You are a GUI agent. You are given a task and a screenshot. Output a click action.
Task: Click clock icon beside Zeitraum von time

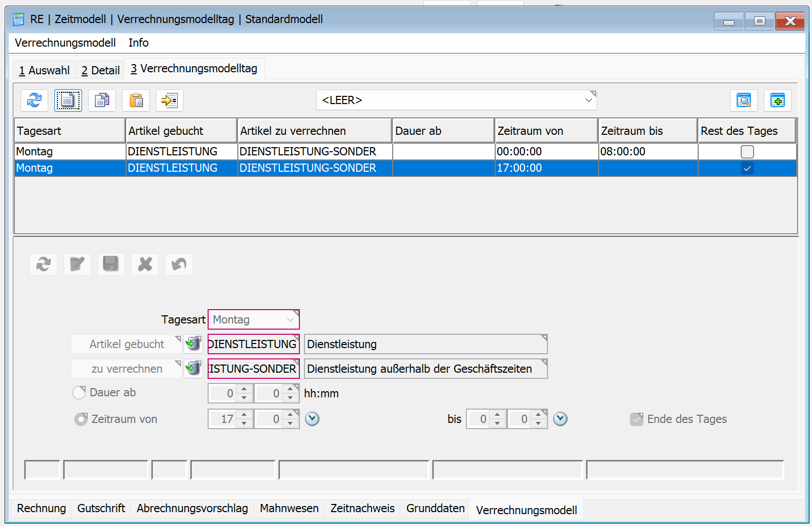click(312, 419)
